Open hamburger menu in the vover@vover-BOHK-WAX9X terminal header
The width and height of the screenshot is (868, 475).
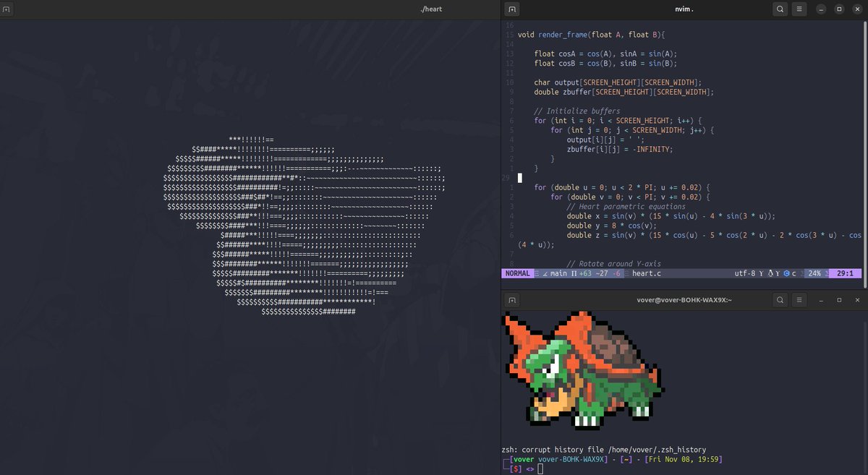(x=799, y=299)
